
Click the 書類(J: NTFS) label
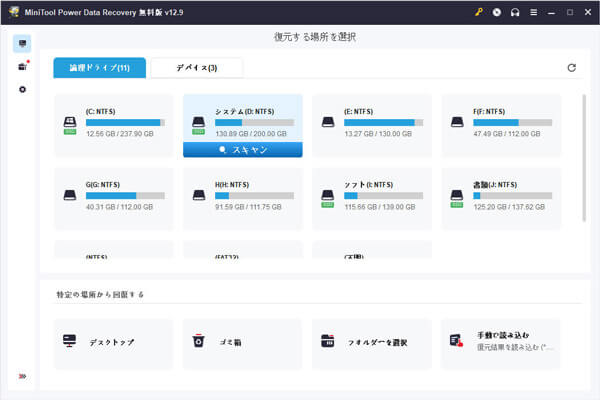495,184
